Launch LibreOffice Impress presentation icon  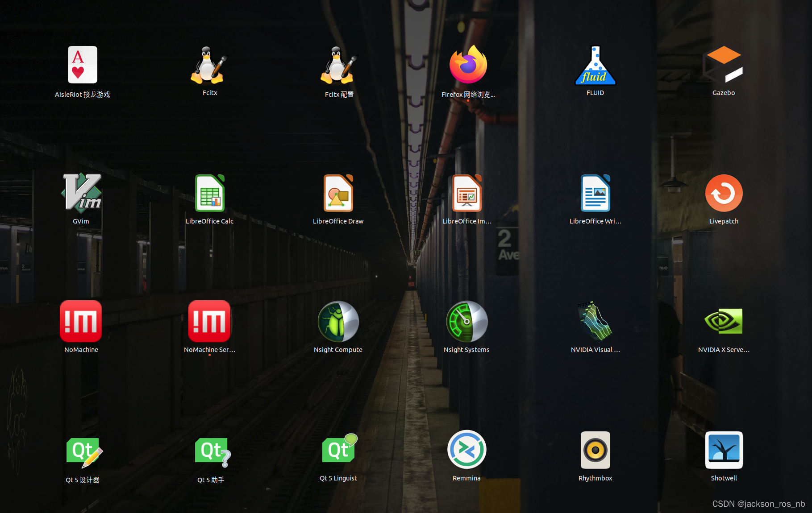pos(467,193)
